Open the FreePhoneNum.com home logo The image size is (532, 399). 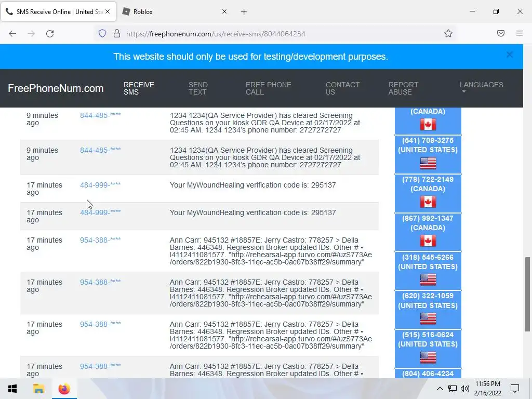click(56, 88)
